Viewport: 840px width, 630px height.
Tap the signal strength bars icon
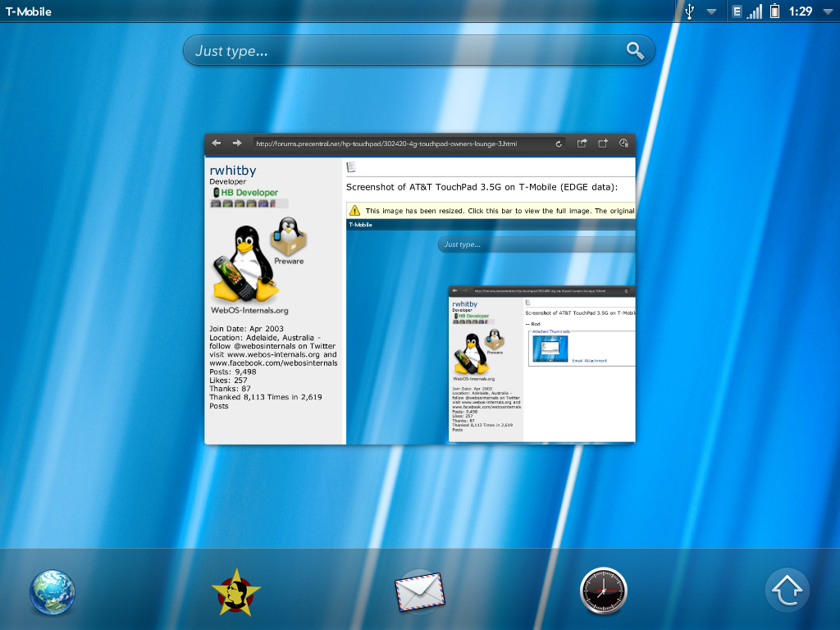pos(755,11)
